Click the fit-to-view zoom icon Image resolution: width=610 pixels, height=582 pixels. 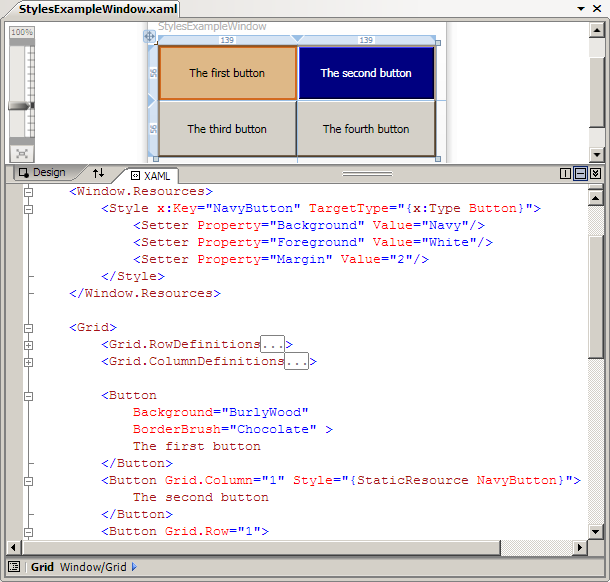pos(22,154)
